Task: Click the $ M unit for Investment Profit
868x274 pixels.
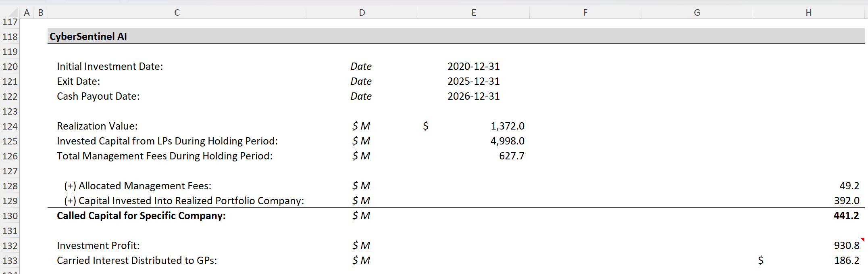Action: coord(361,245)
